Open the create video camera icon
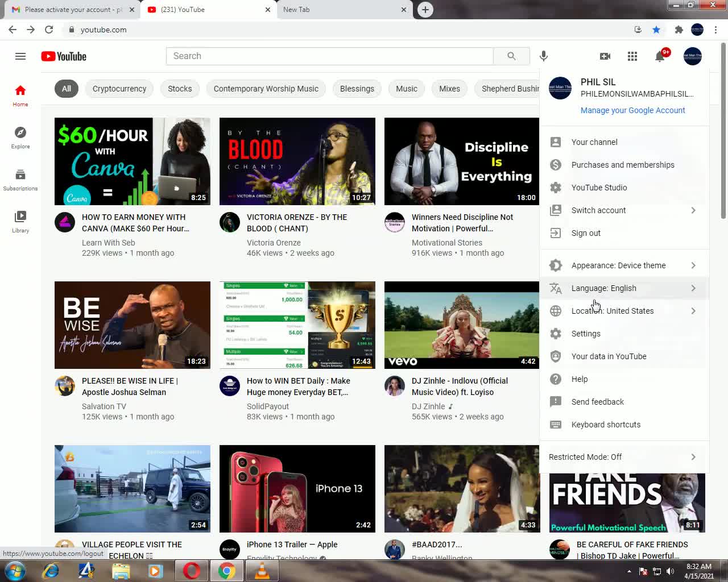 (x=605, y=56)
